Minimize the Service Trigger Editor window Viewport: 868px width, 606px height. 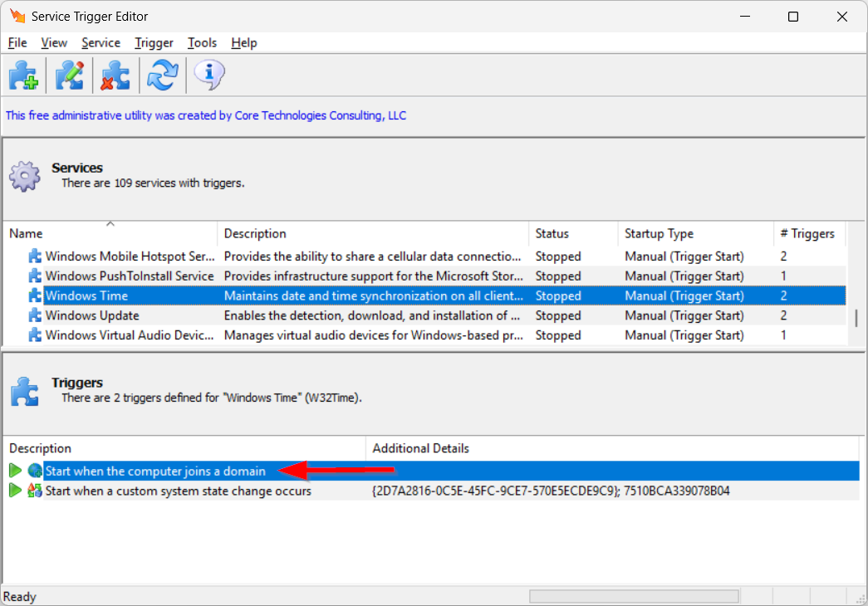[x=745, y=17]
